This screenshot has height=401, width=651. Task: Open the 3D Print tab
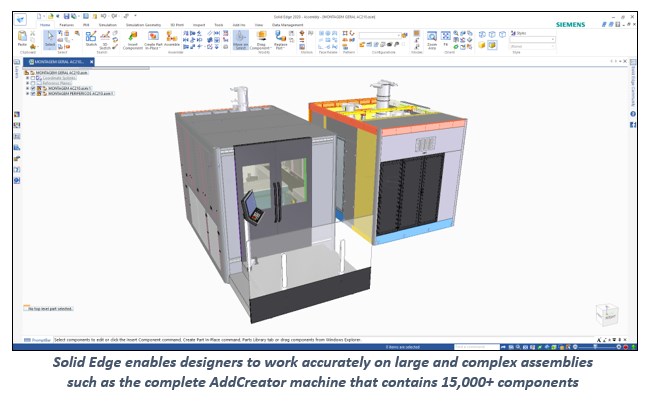pos(177,25)
